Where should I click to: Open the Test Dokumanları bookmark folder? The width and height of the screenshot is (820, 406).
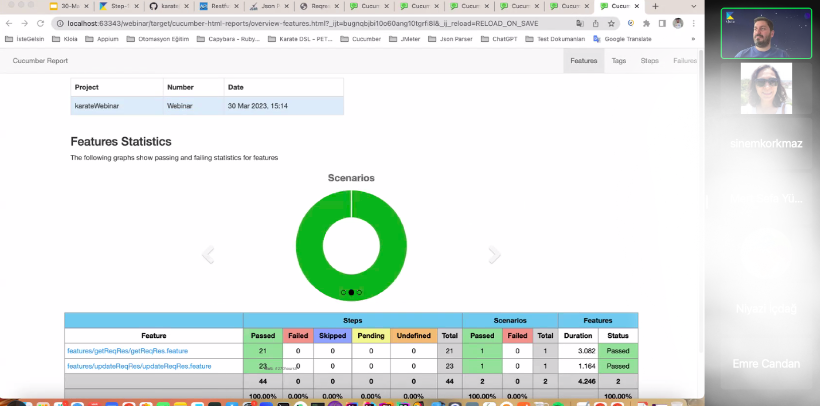coord(555,39)
